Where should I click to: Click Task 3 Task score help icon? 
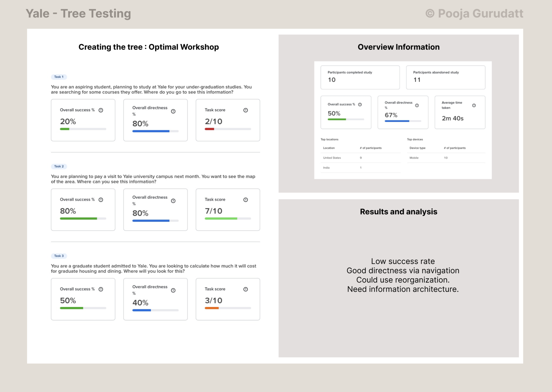pos(246,289)
